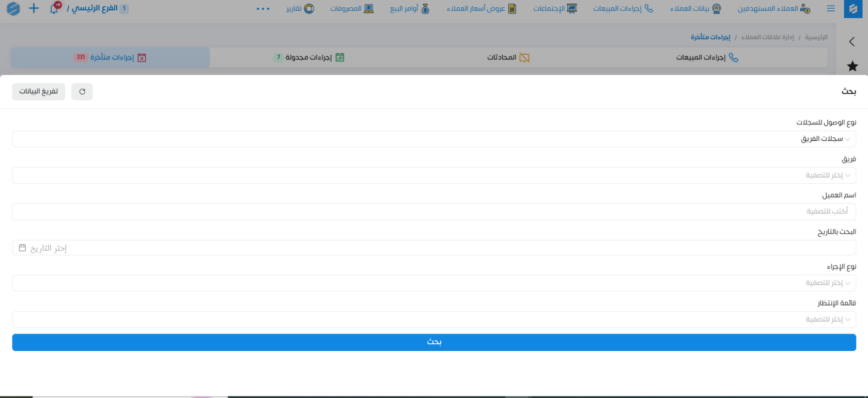Open the notifications bell icon
The height and width of the screenshot is (398, 868).
(54, 8)
